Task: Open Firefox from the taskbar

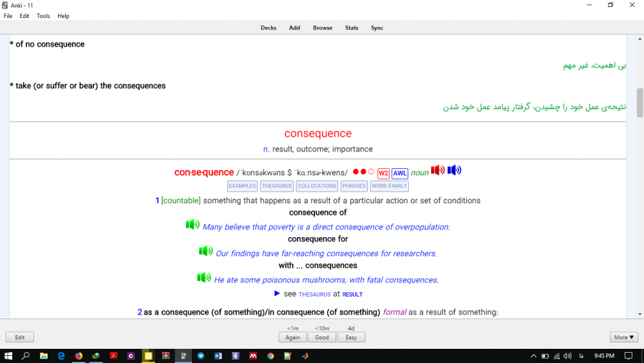Action: 79,355
